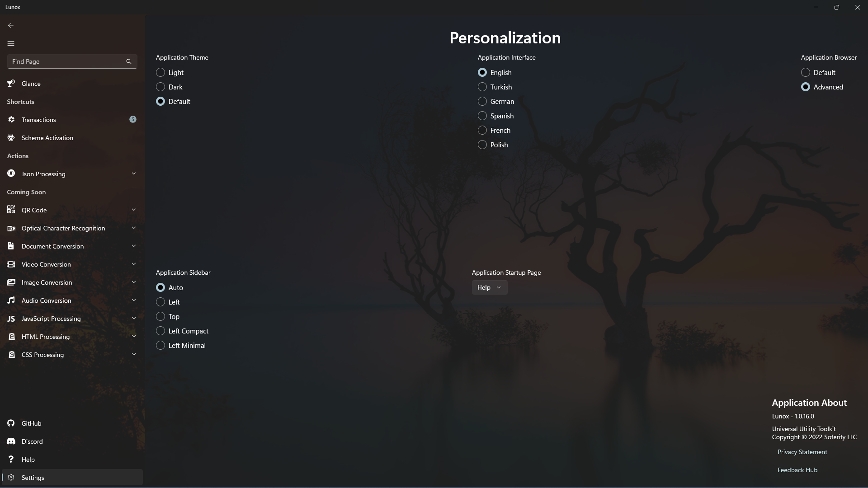Click the Help question mark icon

click(11, 460)
